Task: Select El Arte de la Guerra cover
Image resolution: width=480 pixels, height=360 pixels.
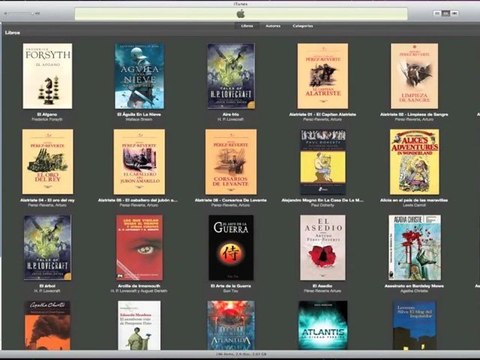Action: pyautogui.click(x=231, y=247)
